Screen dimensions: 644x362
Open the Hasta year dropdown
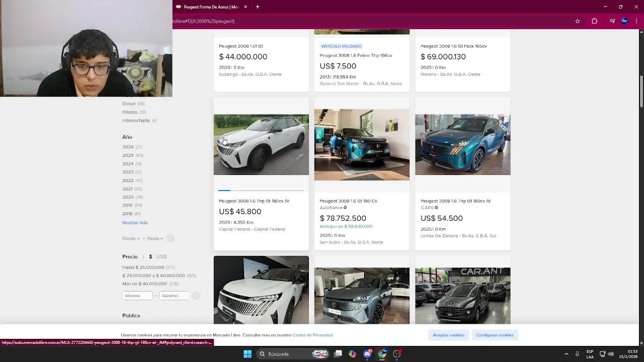(155, 238)
